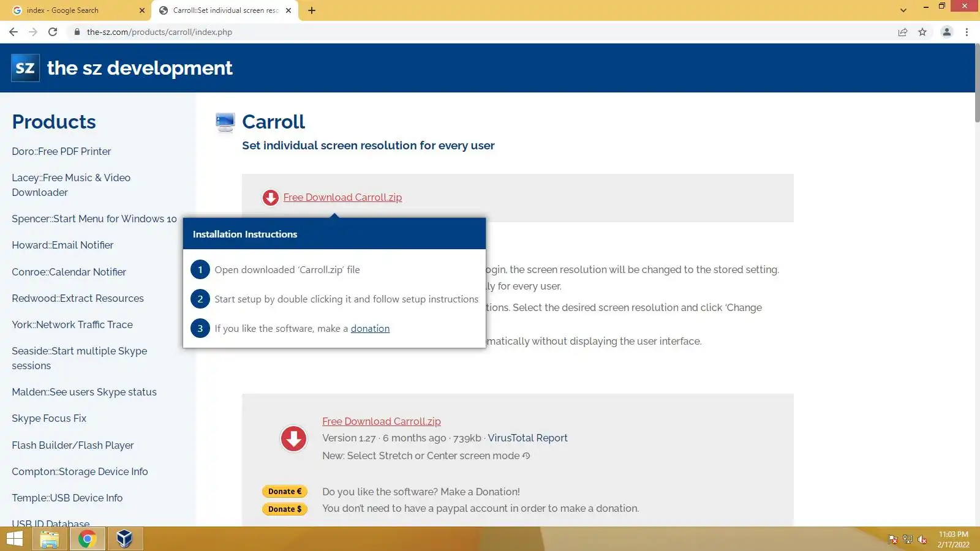Click the address bar URL

[159, 32]
